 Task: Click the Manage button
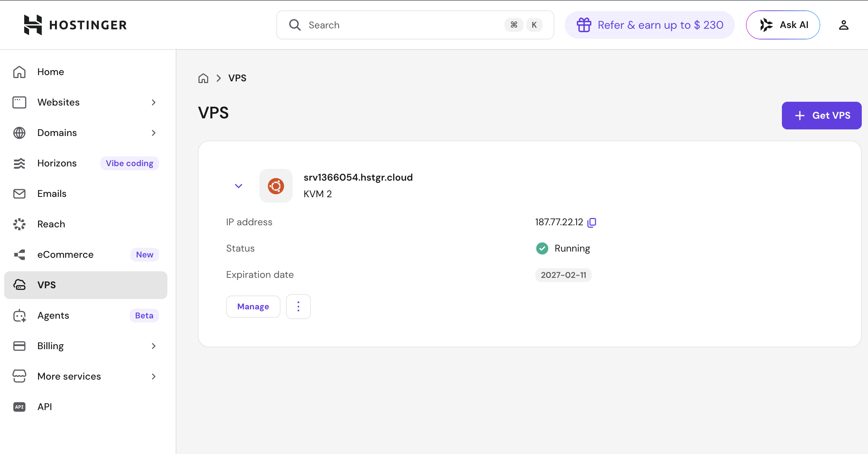(x=253, y=307)
